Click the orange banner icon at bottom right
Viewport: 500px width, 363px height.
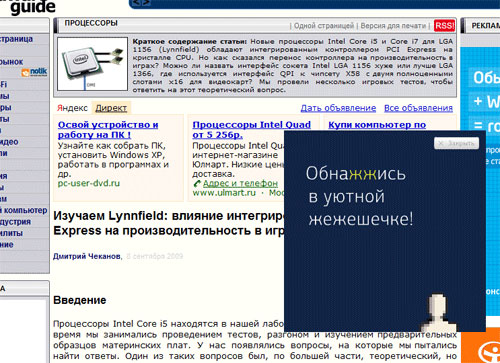[x=488, y=349]
